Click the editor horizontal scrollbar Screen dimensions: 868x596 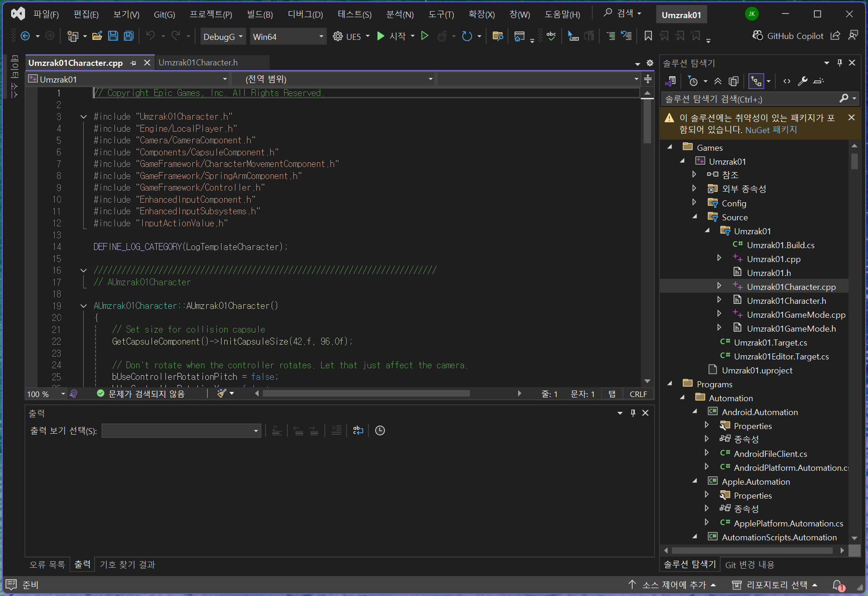click(x=366, y=393)
